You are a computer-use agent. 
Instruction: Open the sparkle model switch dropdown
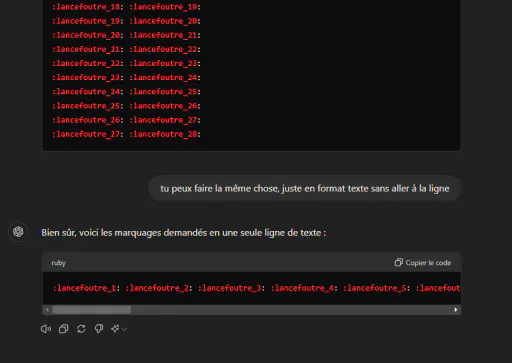119,329
